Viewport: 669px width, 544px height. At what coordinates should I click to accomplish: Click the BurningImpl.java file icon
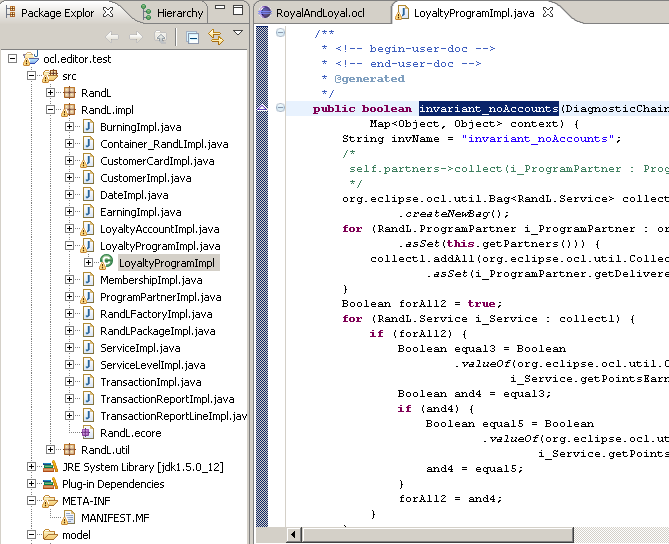[x=88, y=127]
